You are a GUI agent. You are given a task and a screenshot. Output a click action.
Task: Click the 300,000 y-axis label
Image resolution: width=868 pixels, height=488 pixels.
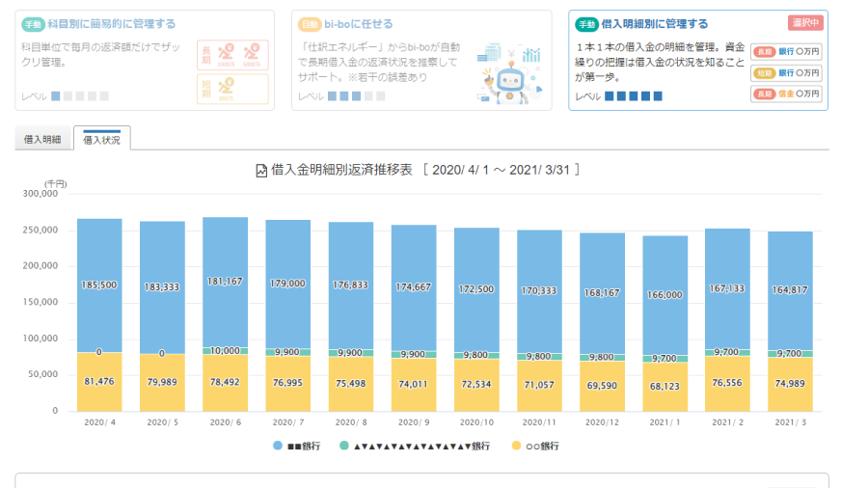click(x=40, y=194)
